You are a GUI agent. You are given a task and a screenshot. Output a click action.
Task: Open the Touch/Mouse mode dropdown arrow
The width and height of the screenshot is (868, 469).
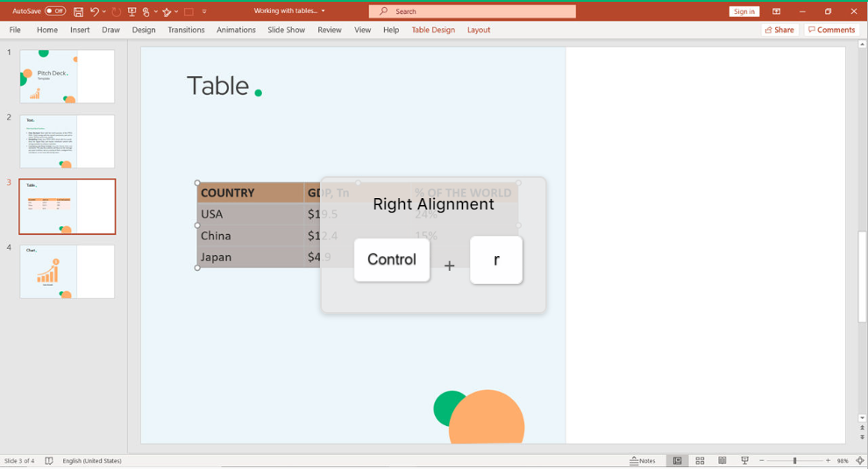[155, 11]
